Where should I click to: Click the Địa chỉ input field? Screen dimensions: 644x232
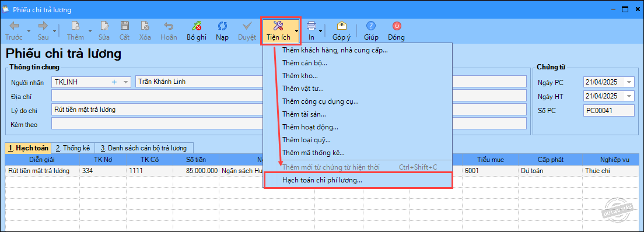pos(157,96)
